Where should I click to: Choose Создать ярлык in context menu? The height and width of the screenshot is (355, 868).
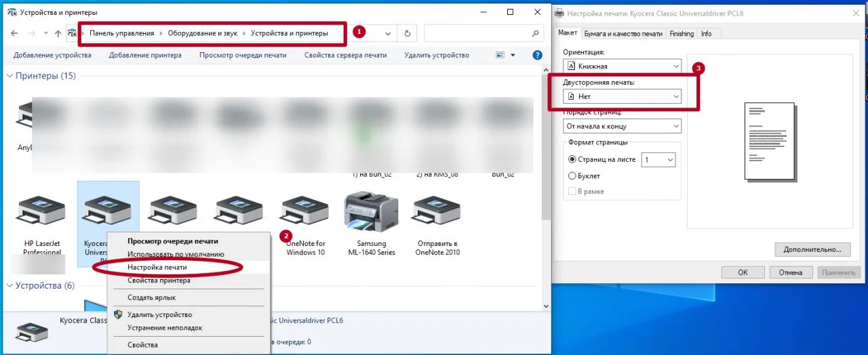pyautogui.click(x=190, y=297)
